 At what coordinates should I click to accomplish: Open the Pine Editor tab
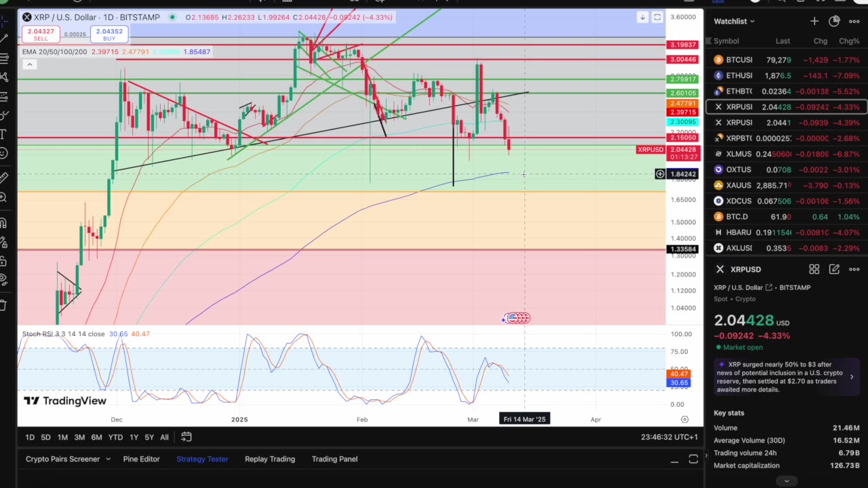pos(141,459)
